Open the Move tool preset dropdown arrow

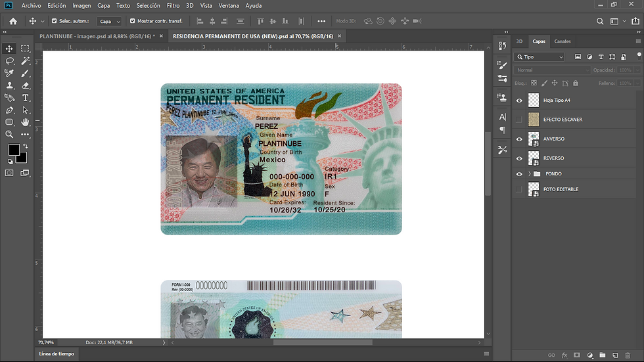click(x=42, y=21)
